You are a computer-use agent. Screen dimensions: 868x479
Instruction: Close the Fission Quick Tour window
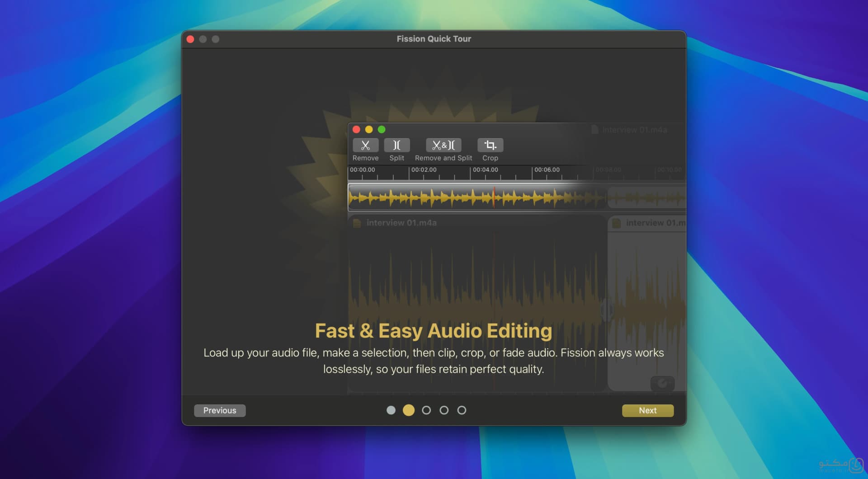190,39
